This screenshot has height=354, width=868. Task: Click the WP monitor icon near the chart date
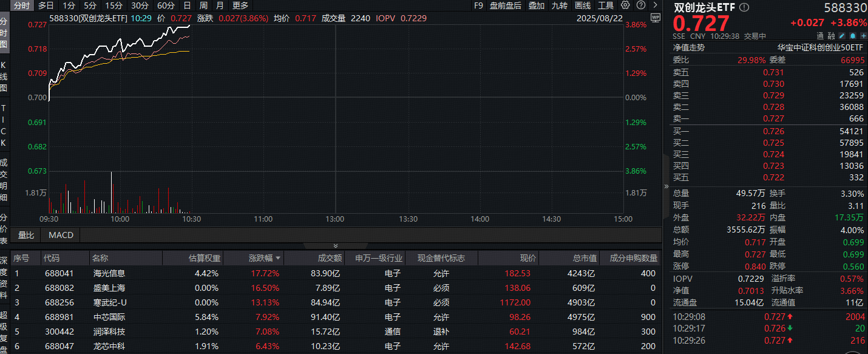(x=655, y=18)
